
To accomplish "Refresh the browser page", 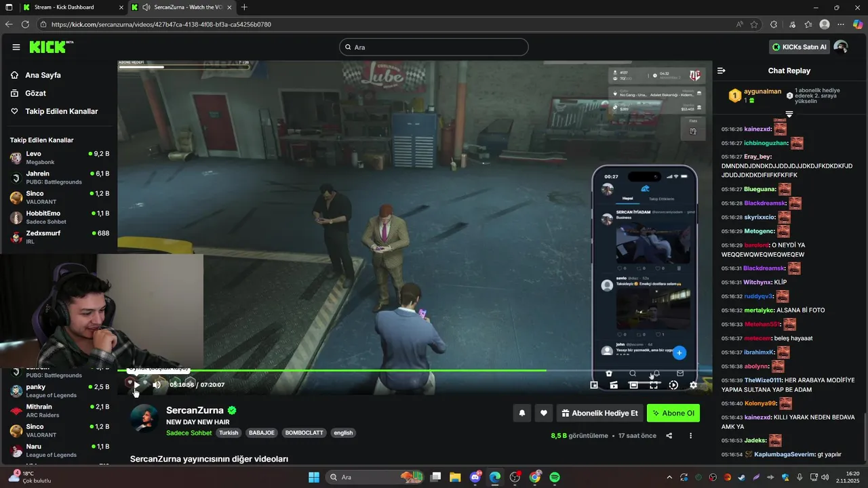I will [25, 24].
